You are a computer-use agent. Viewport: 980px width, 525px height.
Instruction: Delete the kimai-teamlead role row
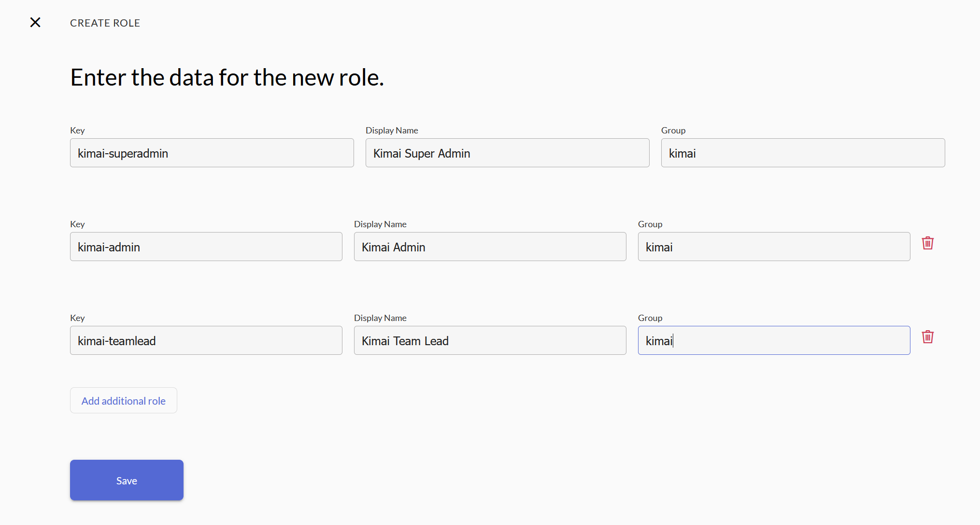pos(927,337)
